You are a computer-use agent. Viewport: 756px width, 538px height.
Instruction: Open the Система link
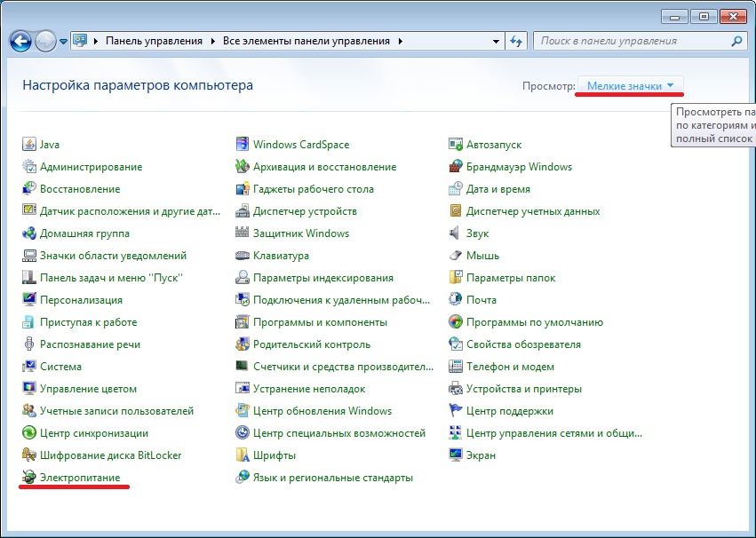(60, 367)
